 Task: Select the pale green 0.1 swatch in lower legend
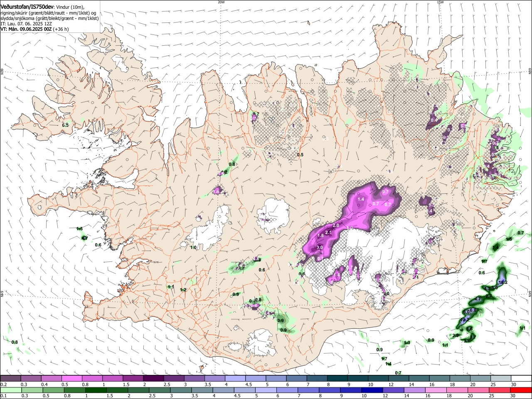coord(11,390)
